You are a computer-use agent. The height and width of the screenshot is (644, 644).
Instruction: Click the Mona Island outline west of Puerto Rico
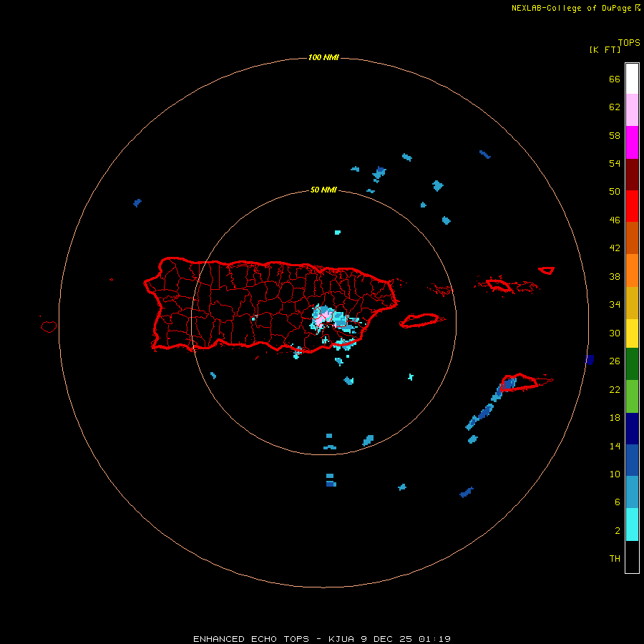[x=49, y=326]
